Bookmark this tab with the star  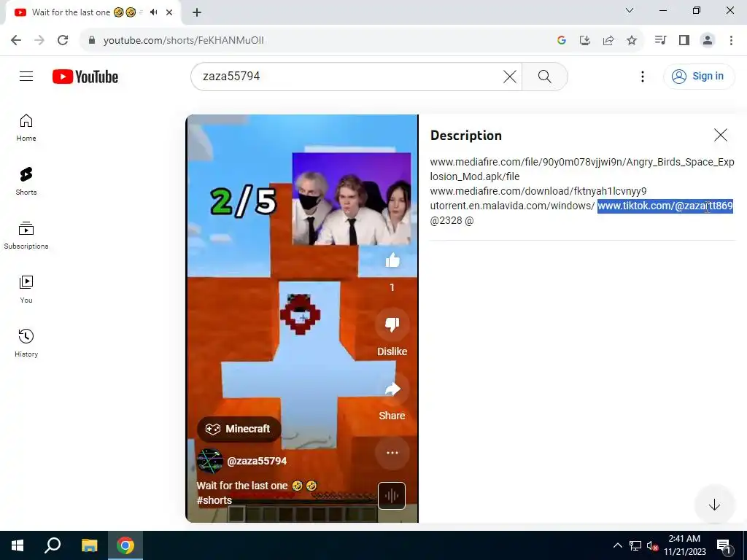click(x=632, y=40)
